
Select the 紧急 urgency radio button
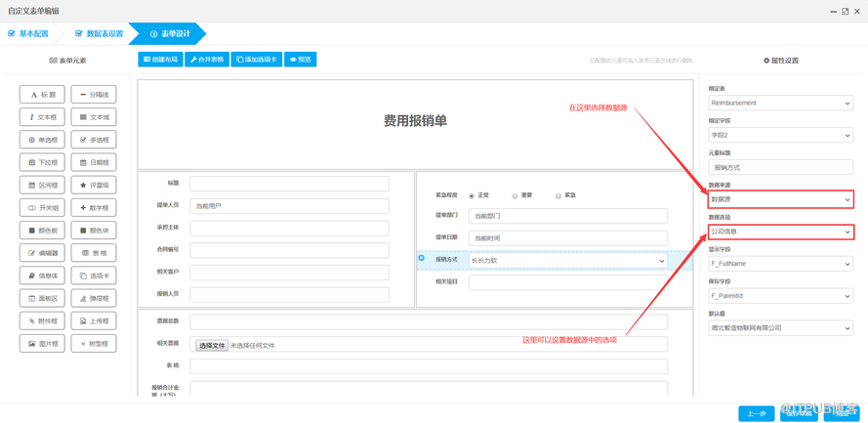click(558, 195)
